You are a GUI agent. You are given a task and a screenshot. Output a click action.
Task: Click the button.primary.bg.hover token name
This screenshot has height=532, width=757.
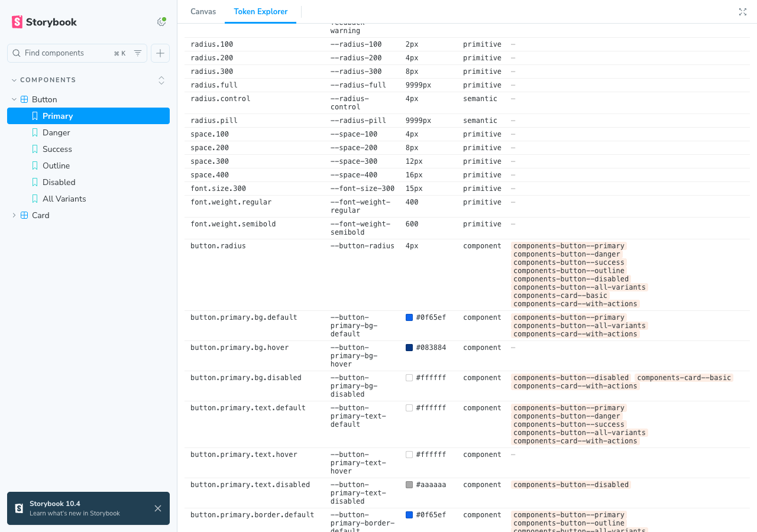pyautogui.click(x=240, y=348)
